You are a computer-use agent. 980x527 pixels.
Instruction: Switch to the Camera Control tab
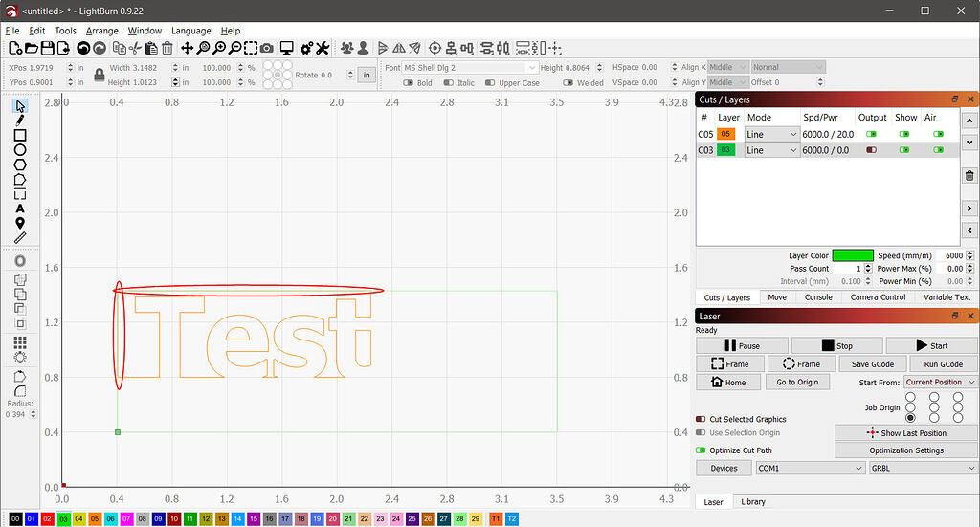[x=878, y=297]
